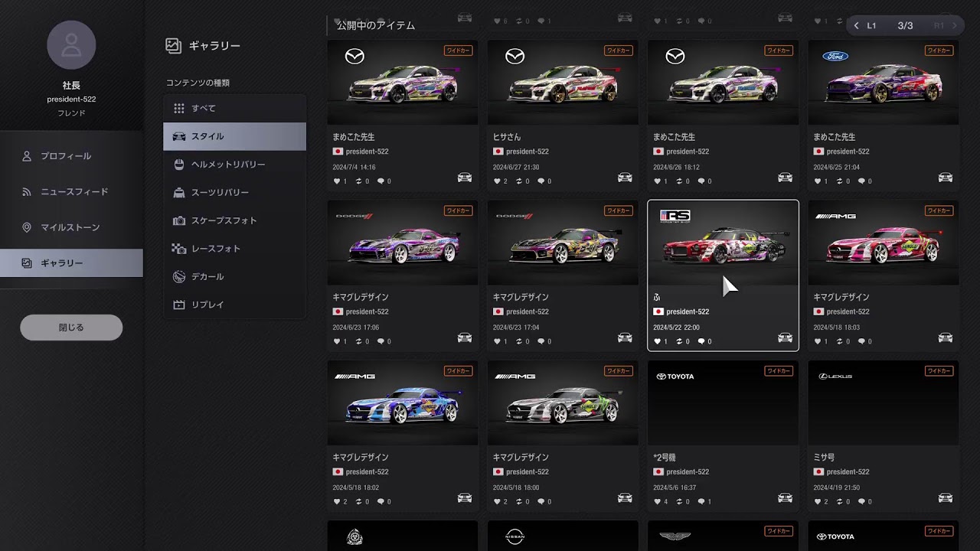
Task: Click the user avatar icon for 社長
Action: tap(71, 45)
